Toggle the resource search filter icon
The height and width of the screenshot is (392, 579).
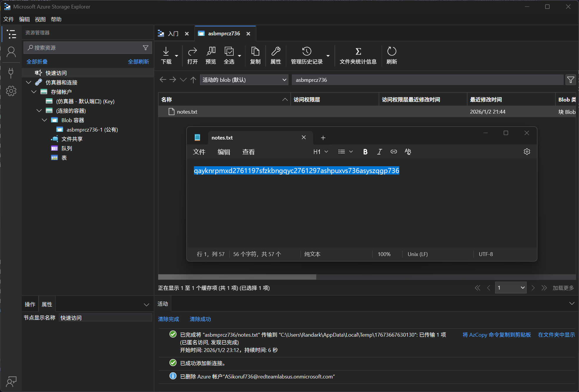tap(146, 48)
